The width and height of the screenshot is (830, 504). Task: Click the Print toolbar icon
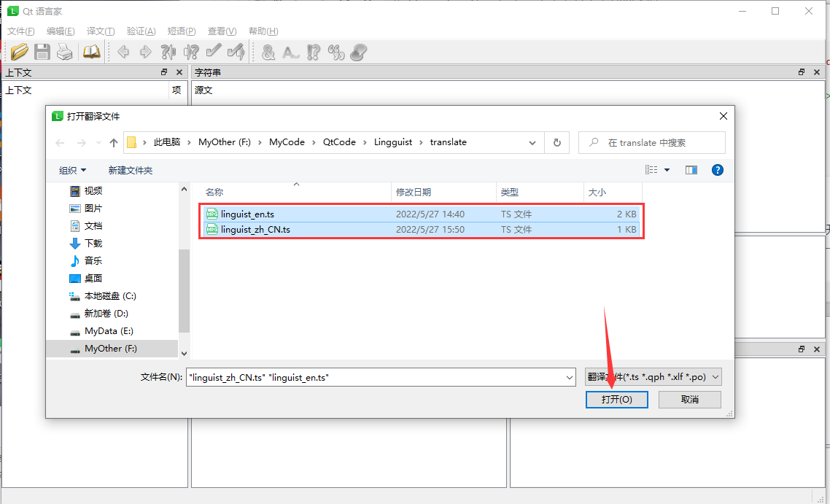coord(65,51)
